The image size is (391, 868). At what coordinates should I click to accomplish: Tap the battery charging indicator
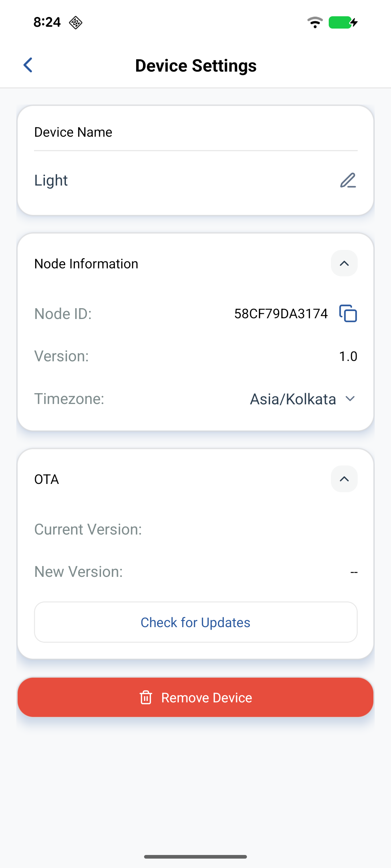point(343,22)
